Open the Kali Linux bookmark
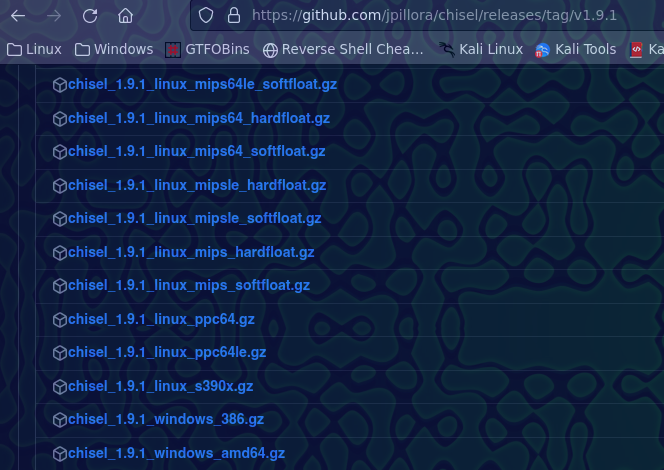The width and height of the screenshot is (664, 470). point(481,50)
